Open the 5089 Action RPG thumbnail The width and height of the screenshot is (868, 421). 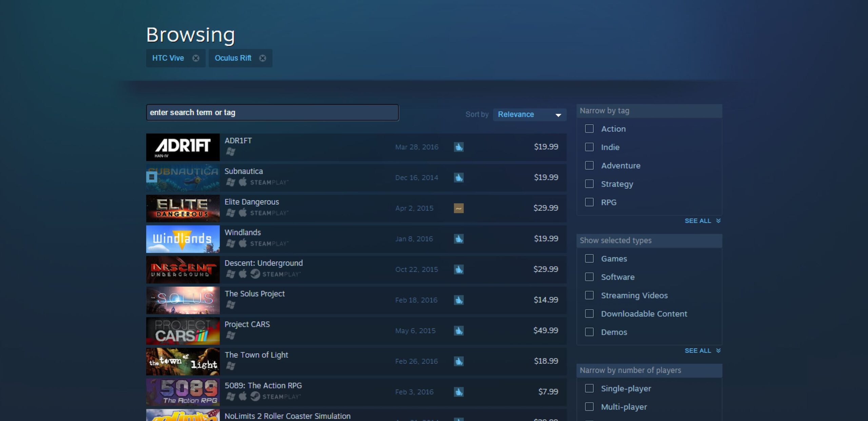pos(183,392)
